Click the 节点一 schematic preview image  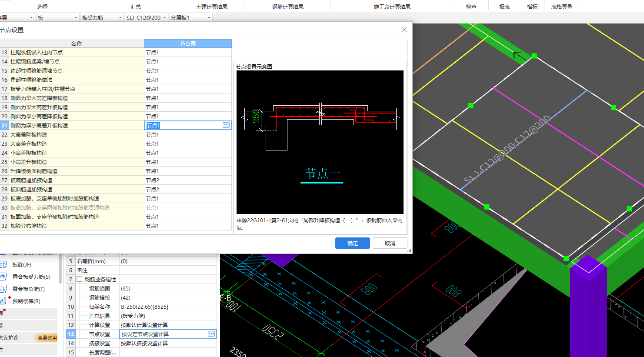pos(320,142)
